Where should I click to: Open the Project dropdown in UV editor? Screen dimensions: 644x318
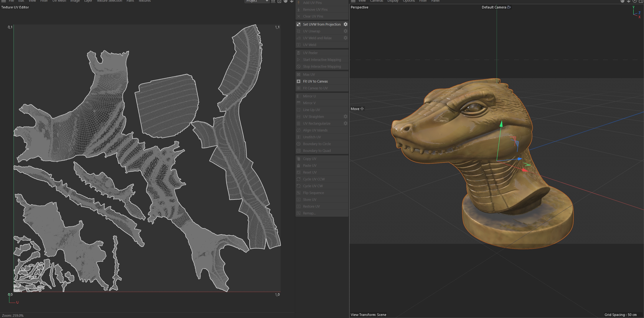pos(257,1)
